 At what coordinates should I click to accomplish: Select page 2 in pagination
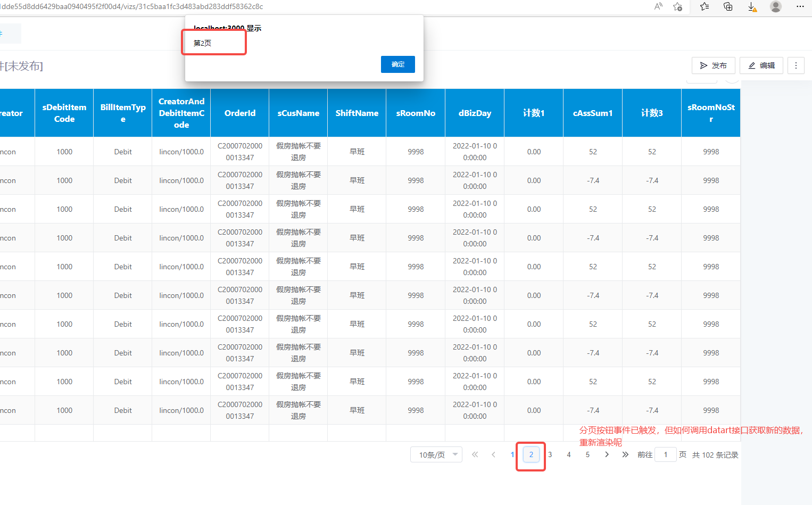(531, 454)
